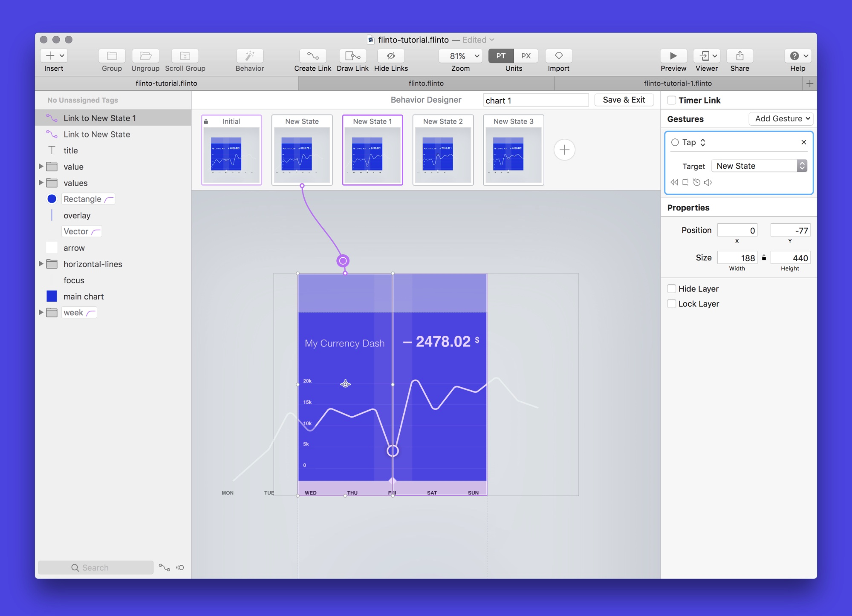
Task: Open the Behavior wand tool
Action: point(250,56)
